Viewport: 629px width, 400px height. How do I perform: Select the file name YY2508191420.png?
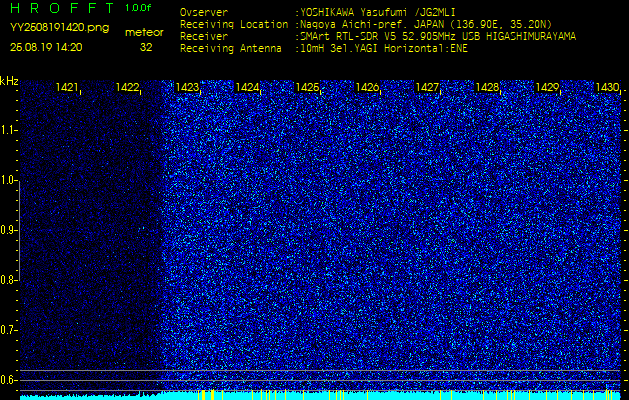[59, 28]
